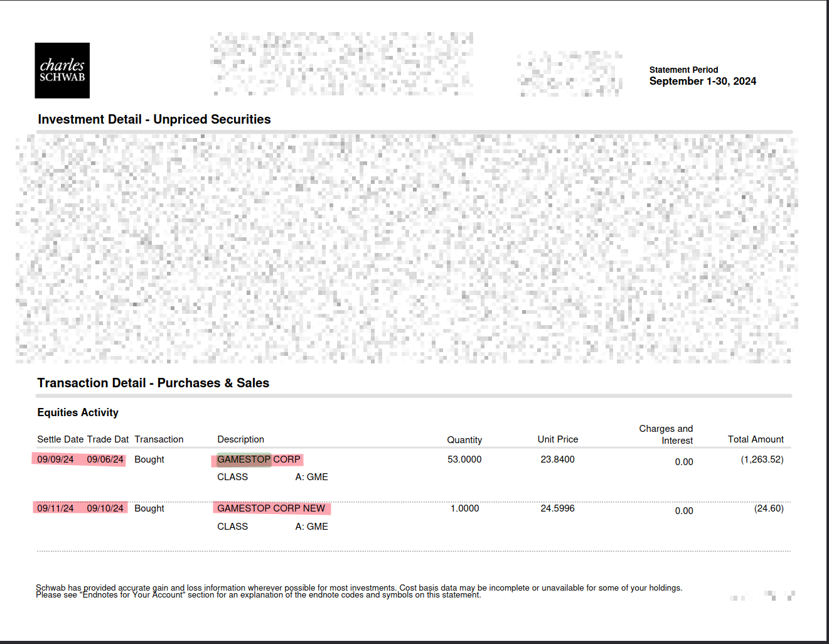
Task: Click the "Transaction" column header
Action: pyautogui.click(x=159, y=439)
